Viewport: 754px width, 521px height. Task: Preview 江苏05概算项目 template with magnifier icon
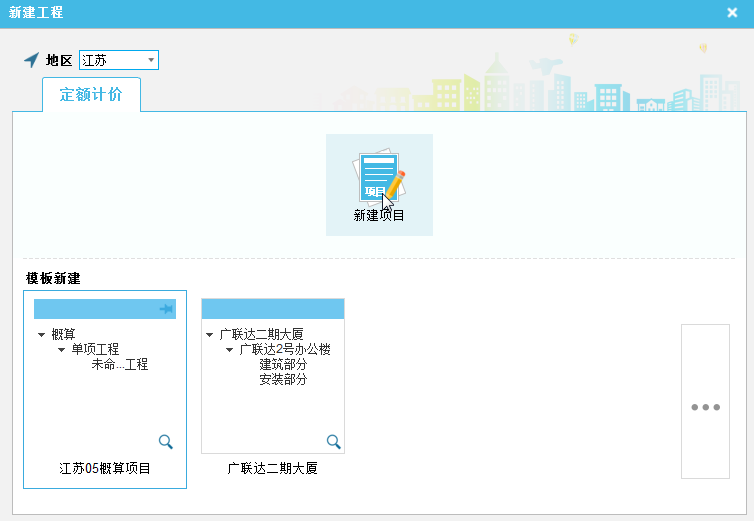(166, 442)
